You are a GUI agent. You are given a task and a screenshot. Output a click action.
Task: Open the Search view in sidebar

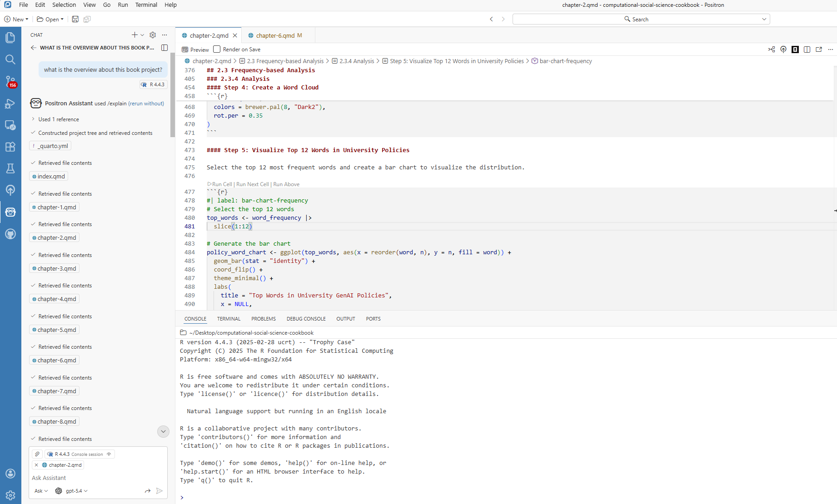[x=10, y=59]
